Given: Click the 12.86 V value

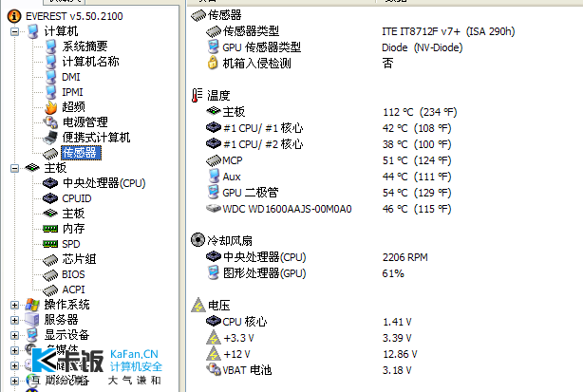Looking at the screenshot, I should pyautogui.click(x=400, y=354).
